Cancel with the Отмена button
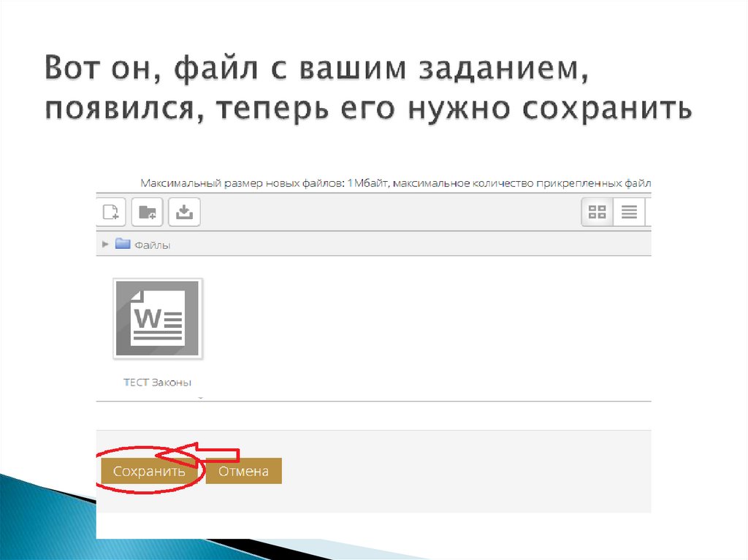The height and width of the screenshot is (560, 748). point(244,471)
